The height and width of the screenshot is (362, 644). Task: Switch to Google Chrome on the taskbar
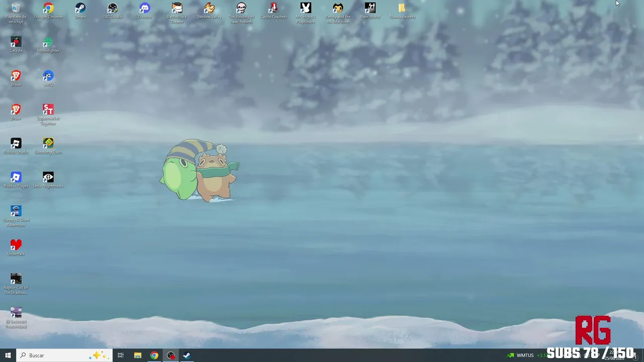154,355
